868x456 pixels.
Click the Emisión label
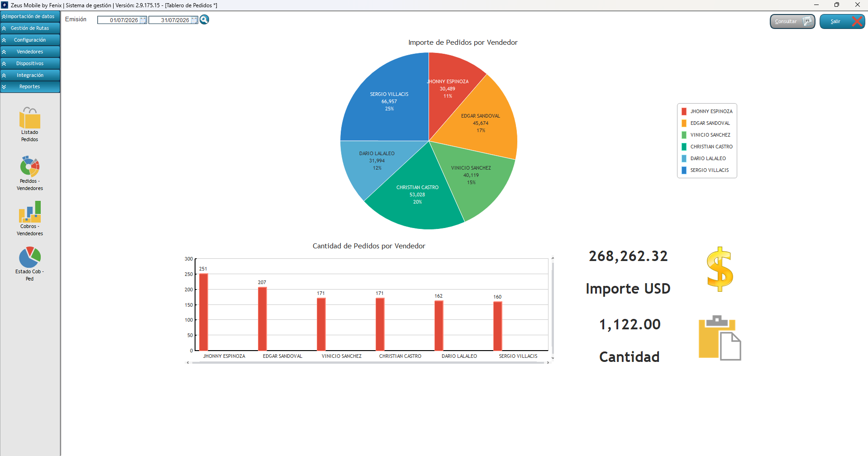76,19
